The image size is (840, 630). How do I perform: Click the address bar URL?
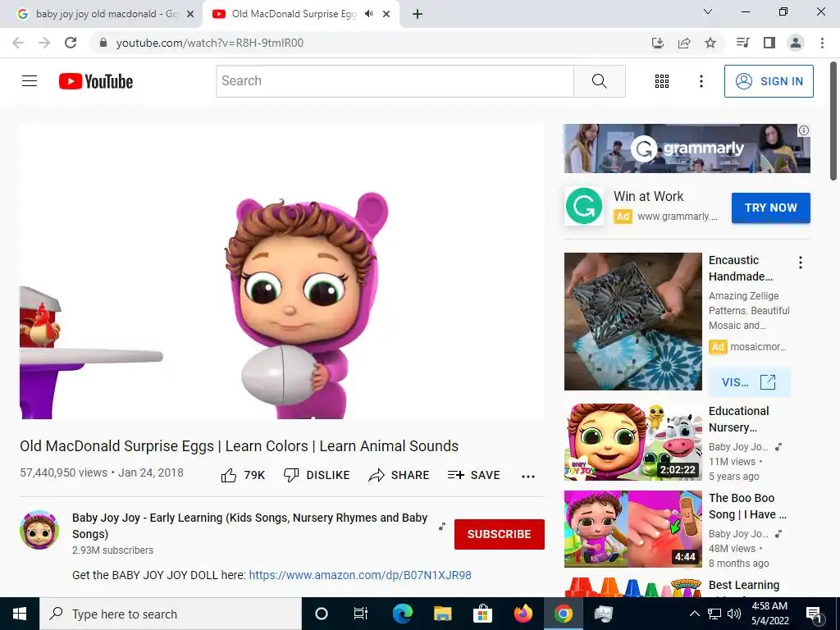pos(209,43)
